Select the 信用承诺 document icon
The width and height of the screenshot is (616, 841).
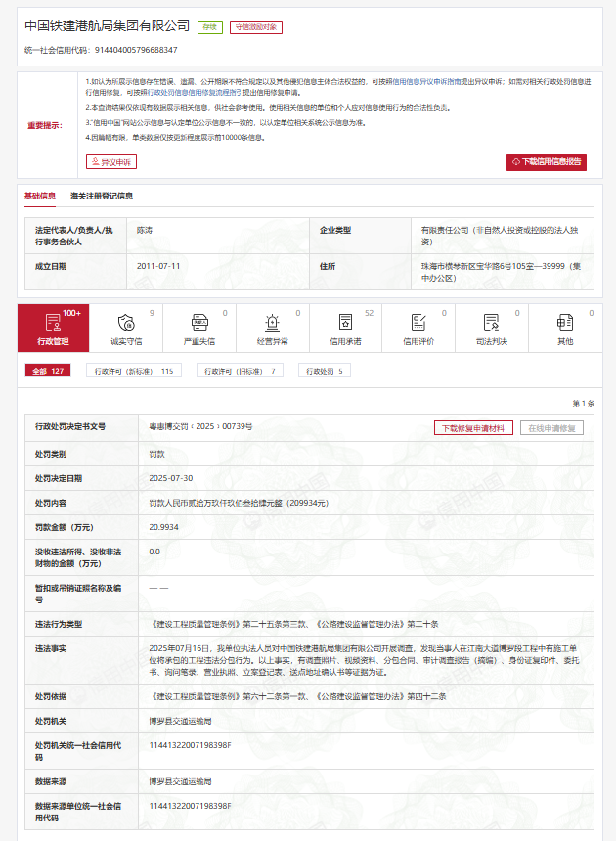click(346, 323)
